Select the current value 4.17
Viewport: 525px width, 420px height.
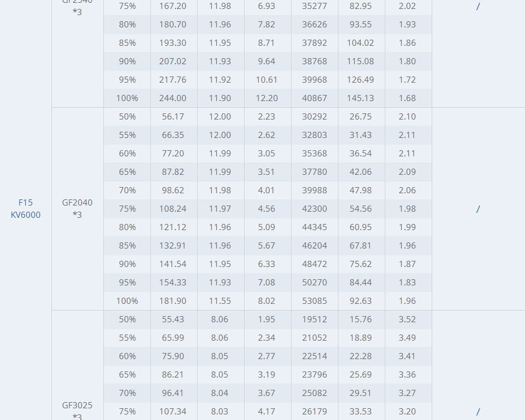pyautogui.click(x=266, y=411)
